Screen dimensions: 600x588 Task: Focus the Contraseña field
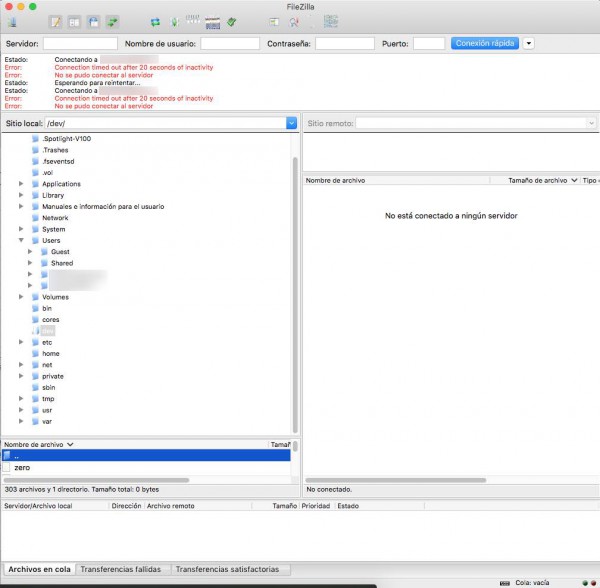coord(345,44)
